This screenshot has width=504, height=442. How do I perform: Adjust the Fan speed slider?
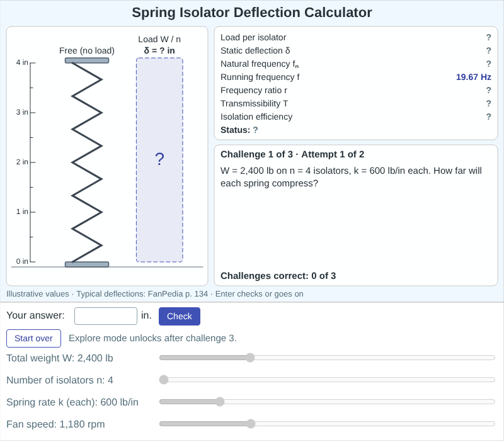click(327, 424)
